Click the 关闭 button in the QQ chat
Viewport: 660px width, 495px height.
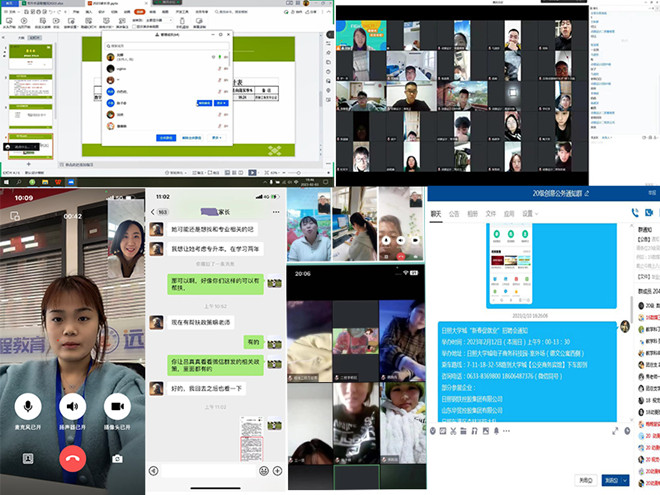[x=587, y=480]
